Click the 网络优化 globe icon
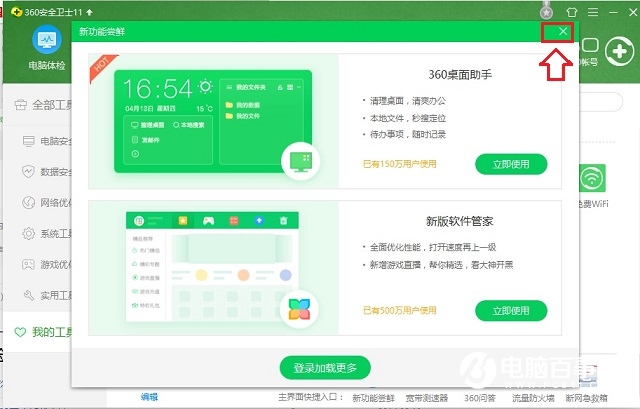 point(28,202)
